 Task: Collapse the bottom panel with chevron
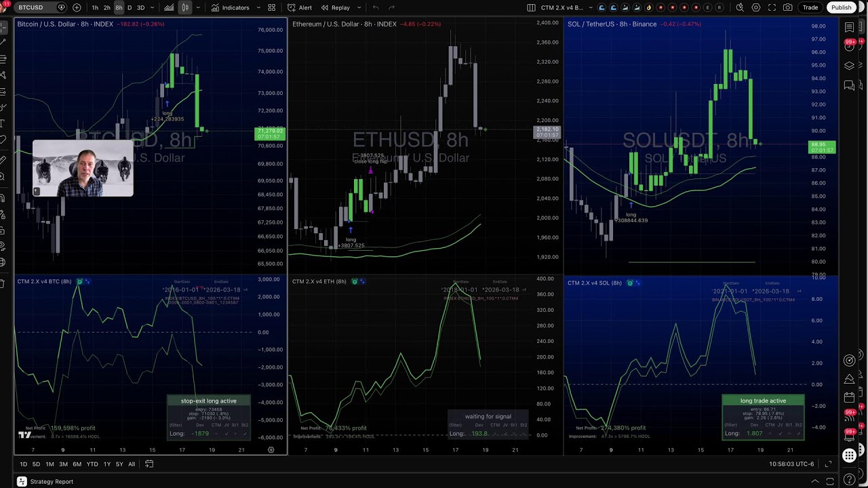click(x=815, y=482)
